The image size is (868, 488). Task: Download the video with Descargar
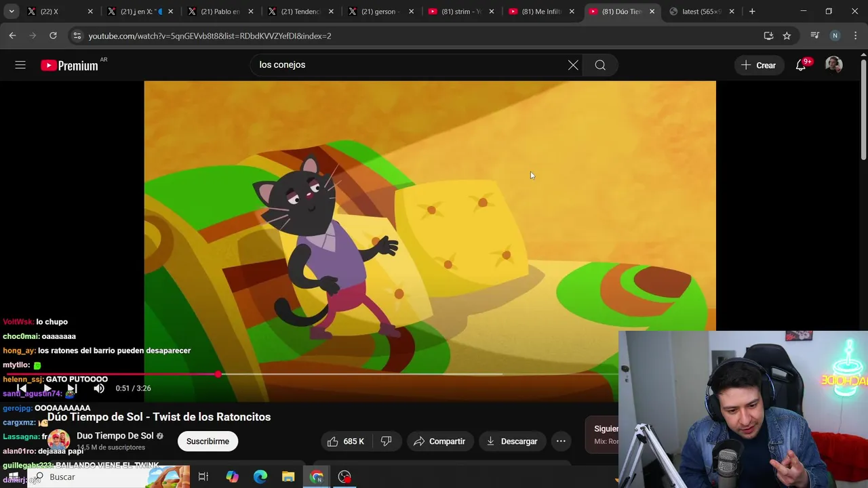[512, 441]
